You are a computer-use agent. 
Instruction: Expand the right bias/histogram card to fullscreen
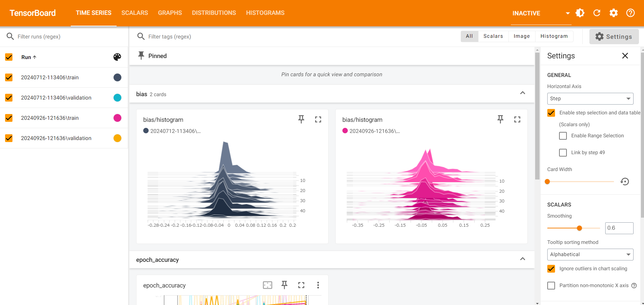click(x=517, y=119)
